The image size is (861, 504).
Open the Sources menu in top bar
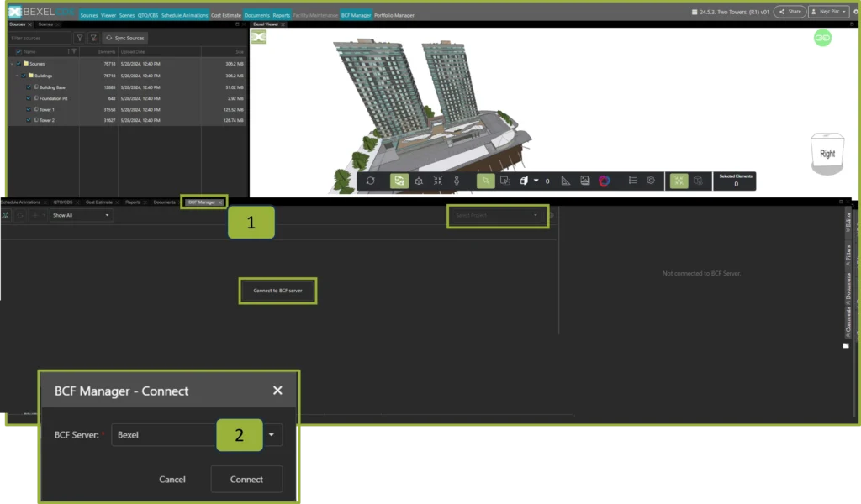click(88, 15)
